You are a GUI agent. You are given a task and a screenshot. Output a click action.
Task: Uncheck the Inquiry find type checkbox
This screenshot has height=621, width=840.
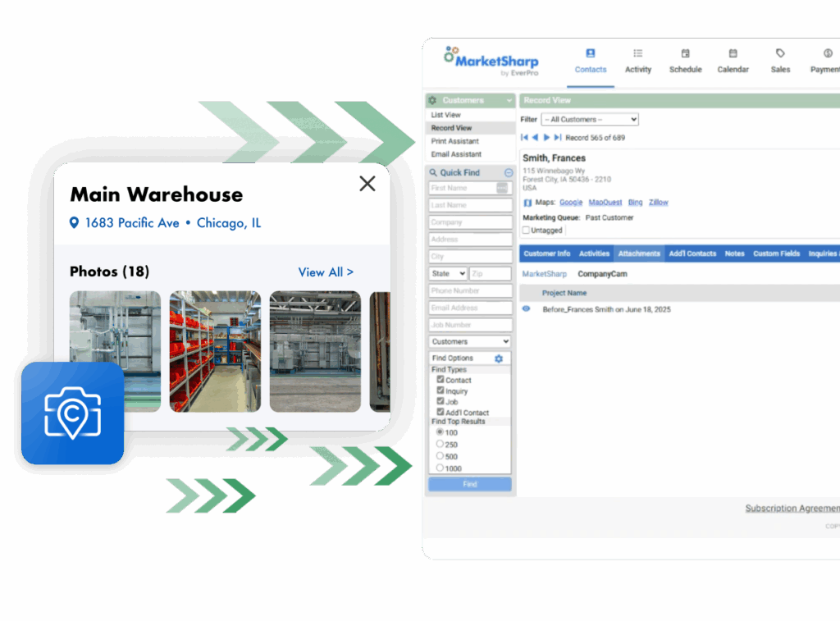point(441,391)
